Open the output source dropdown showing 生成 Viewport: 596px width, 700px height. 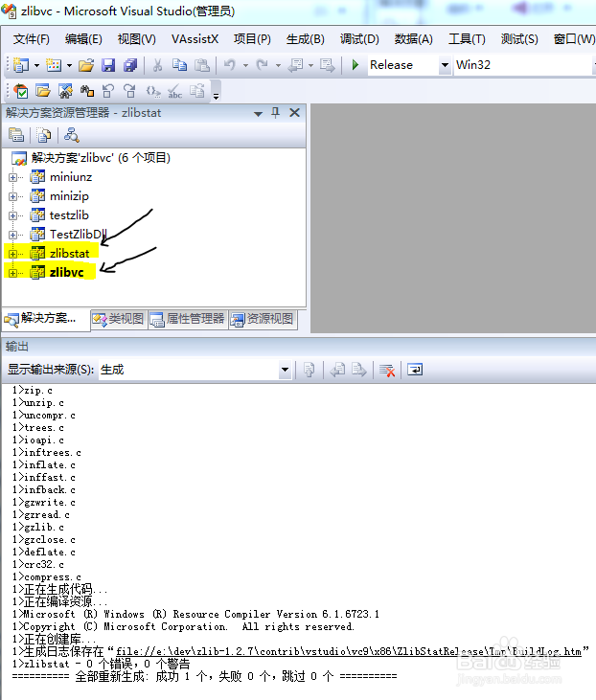pos(285,370)
